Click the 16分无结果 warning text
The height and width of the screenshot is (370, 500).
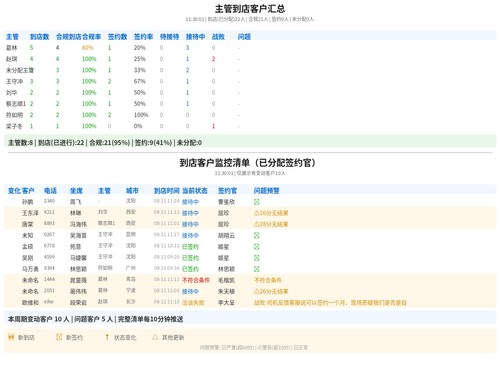tap(274, 213)
